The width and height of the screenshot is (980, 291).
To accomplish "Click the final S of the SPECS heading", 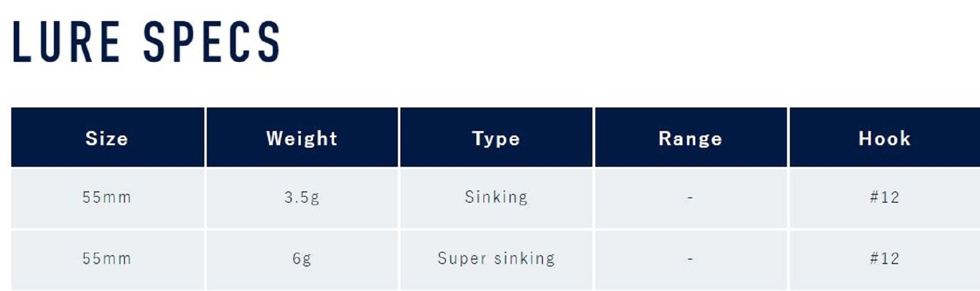I will [269, 42].
